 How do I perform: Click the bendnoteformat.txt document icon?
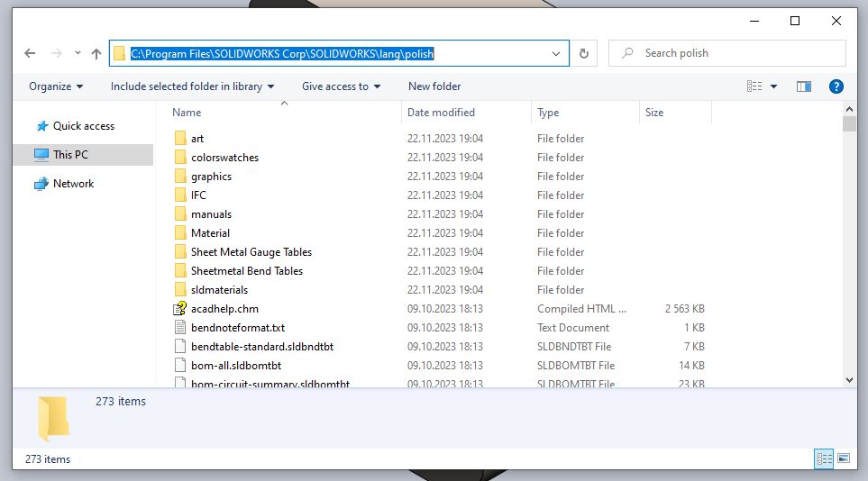tap(180, 328)
